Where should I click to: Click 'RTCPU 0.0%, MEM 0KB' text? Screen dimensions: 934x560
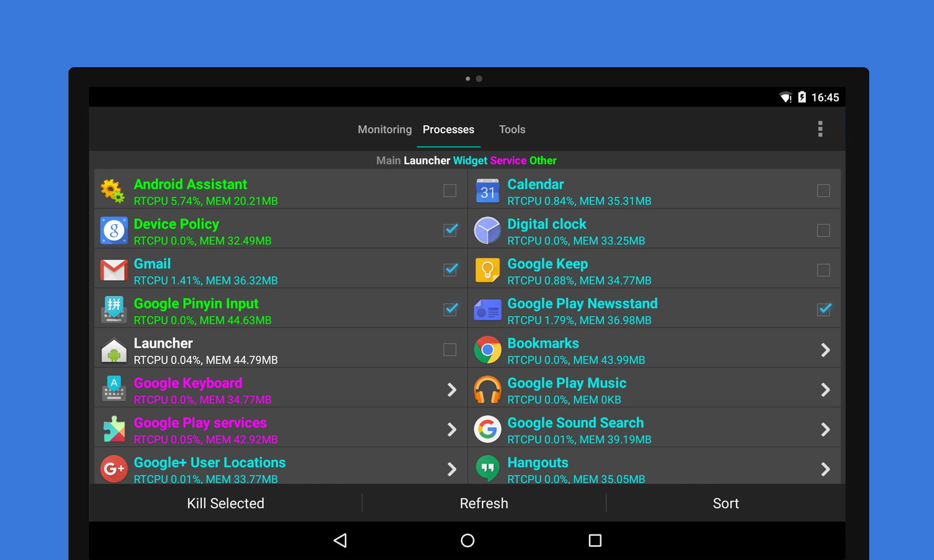(564, 400)
